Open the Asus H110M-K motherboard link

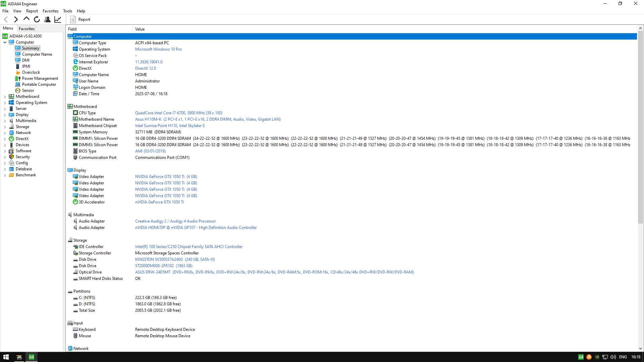[208, 119]
